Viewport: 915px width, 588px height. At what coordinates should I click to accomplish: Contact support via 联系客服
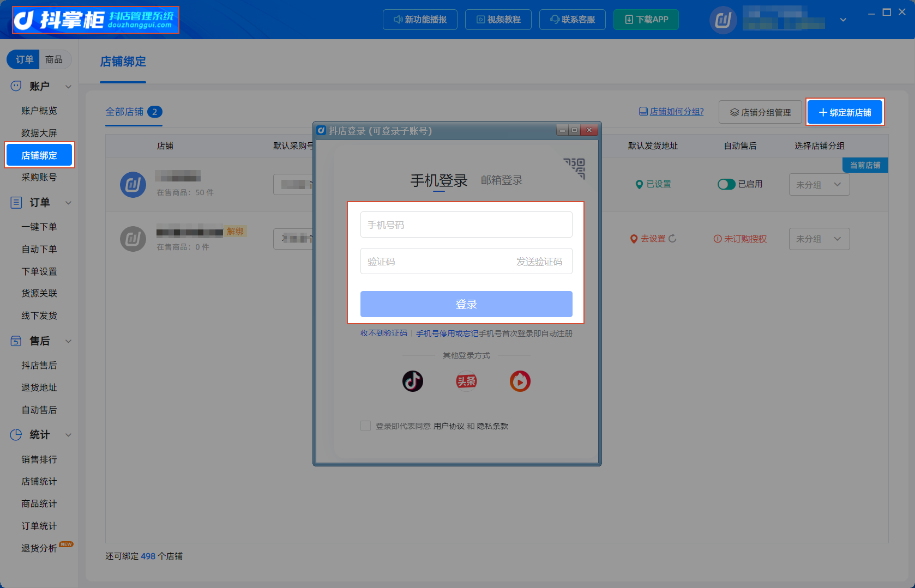pyautogui.click(x=573, y=20)
